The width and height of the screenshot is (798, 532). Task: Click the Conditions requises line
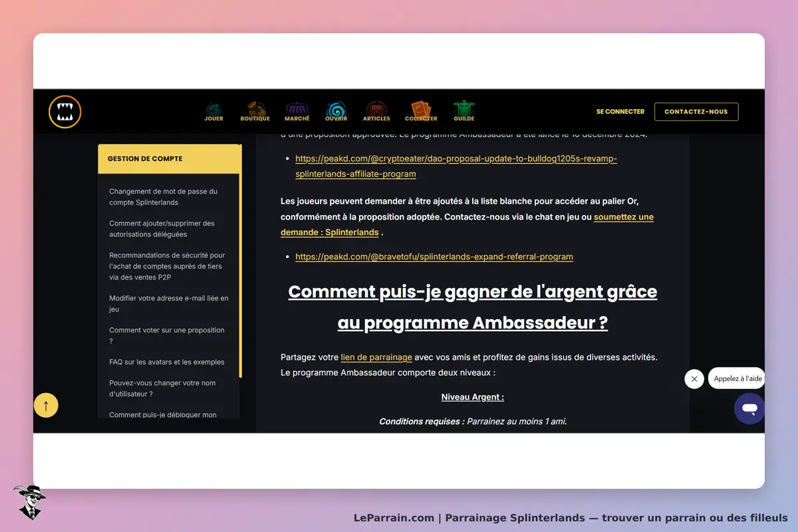473,422
